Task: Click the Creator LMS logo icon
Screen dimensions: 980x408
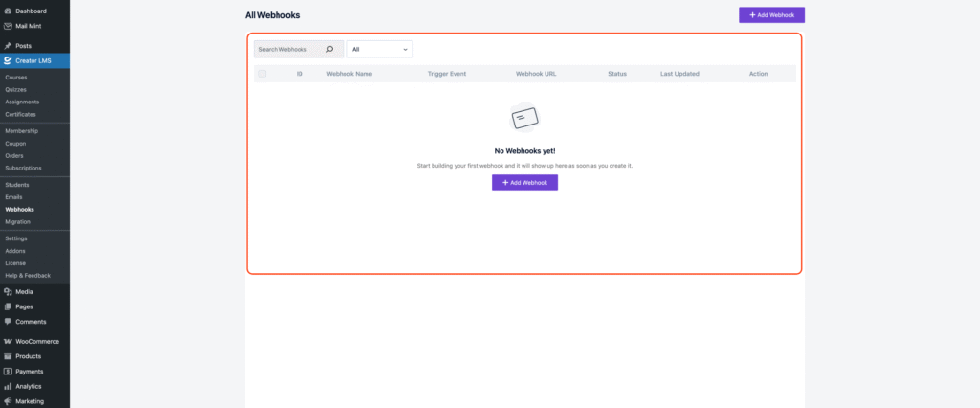Action: tap(8, 60)
